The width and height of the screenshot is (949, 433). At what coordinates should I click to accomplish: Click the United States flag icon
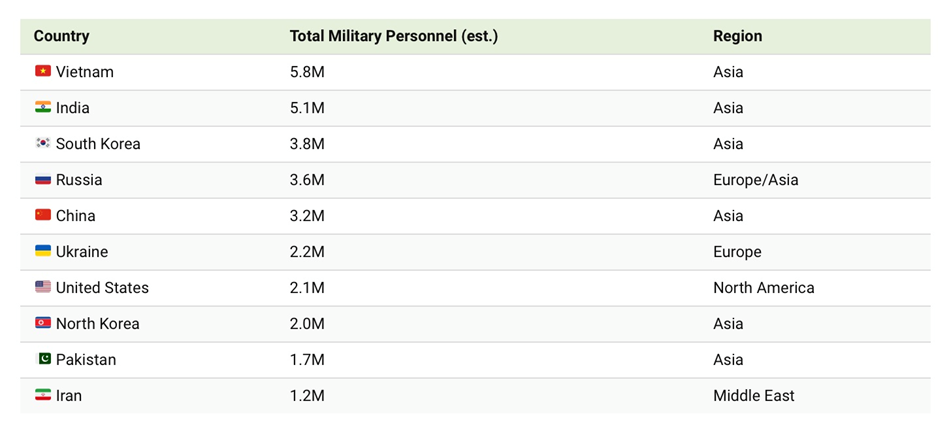pos(43,288)
